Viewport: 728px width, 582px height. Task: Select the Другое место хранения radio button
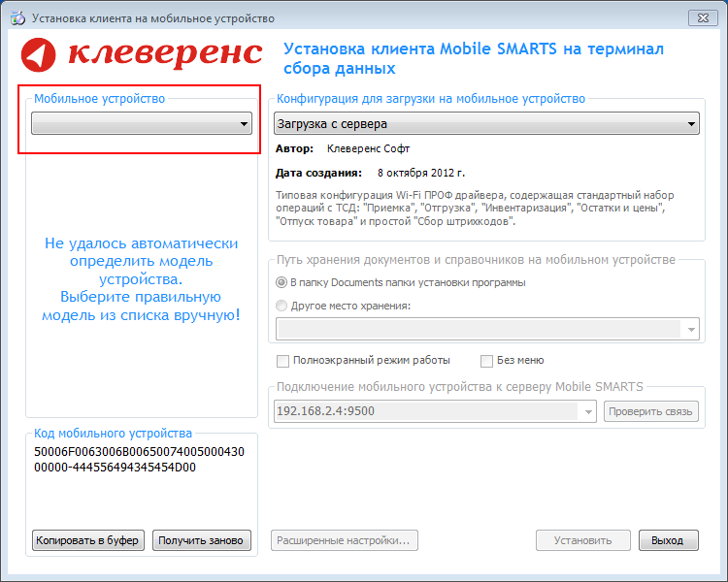click(x=281, y=306)
